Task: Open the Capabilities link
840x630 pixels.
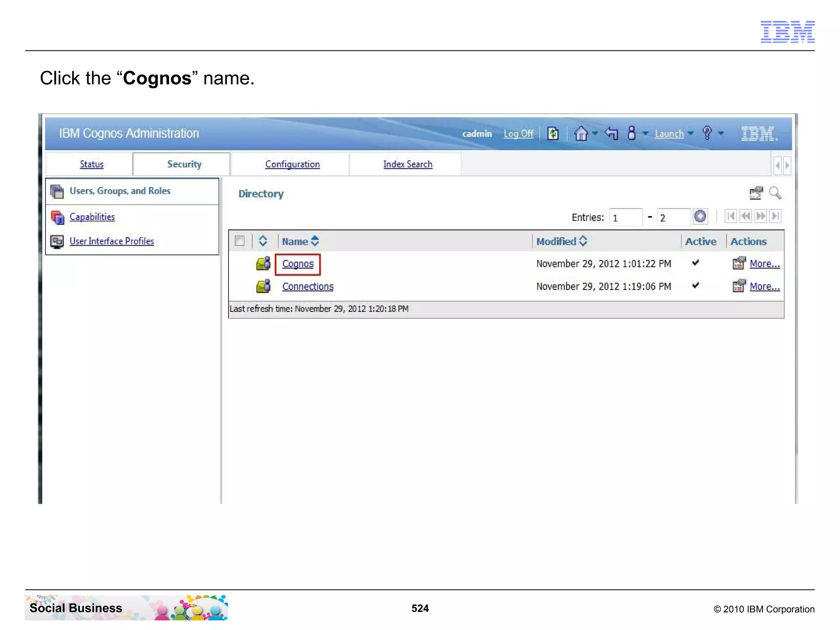Action: click(92, 217)
